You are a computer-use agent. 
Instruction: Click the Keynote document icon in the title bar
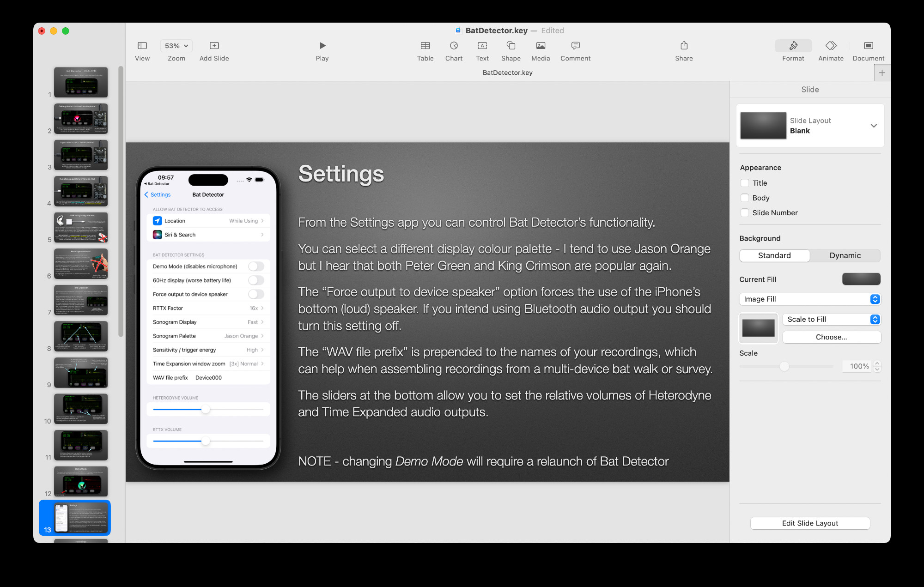tap(458, 30)
